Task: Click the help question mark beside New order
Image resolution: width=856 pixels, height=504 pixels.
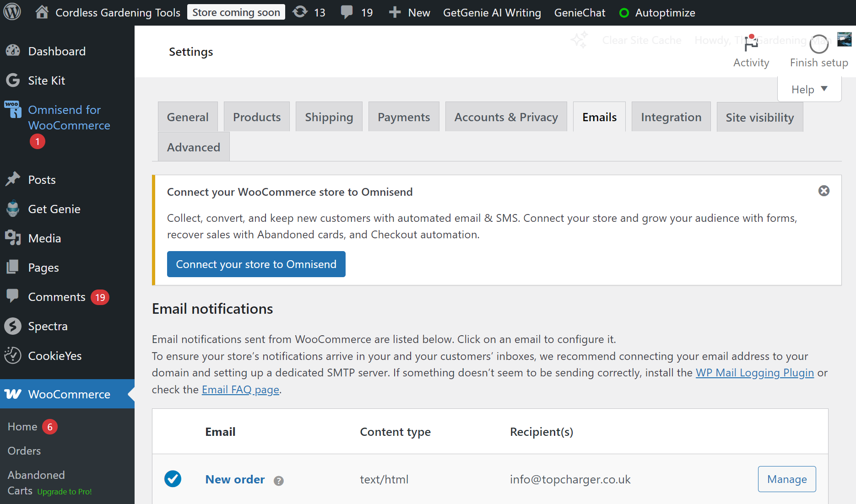Action: coord(279,481)
